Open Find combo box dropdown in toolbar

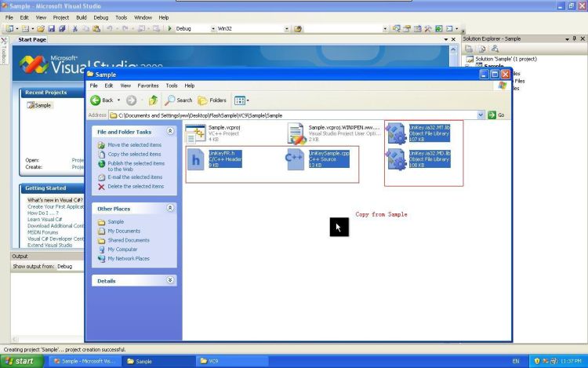pyautogui.click(x=385, y=28)
